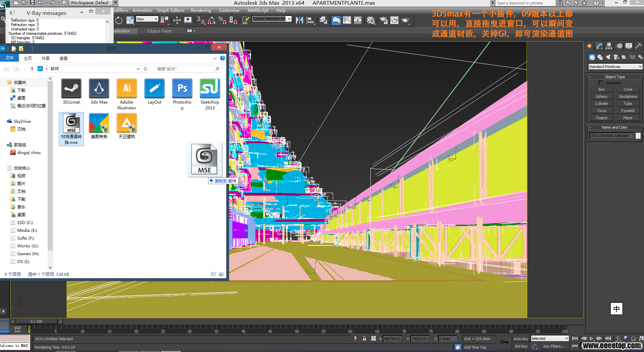The height and width of the screenshot is (352, 644).
Task: Select the Shapes category icon
Action: pyautogui.click(x=600, y=57)
